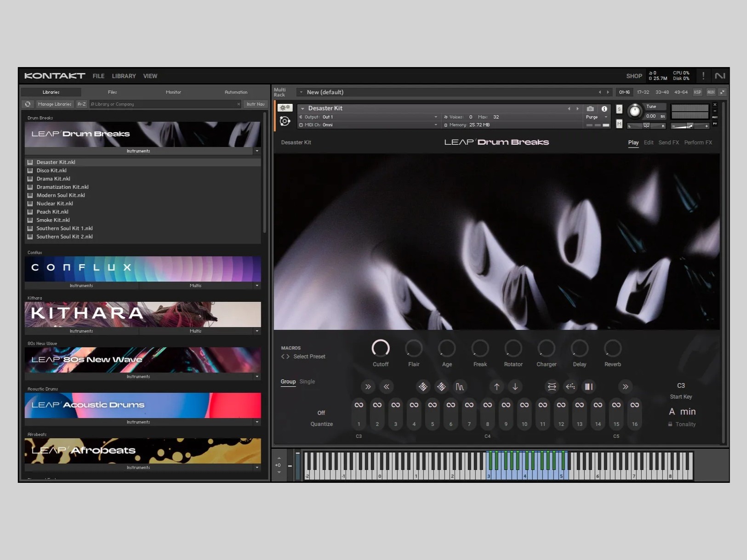This screenshot has width=747, height=560.
Task: Click the KSP button in the rack header
Action: point(697,92)
